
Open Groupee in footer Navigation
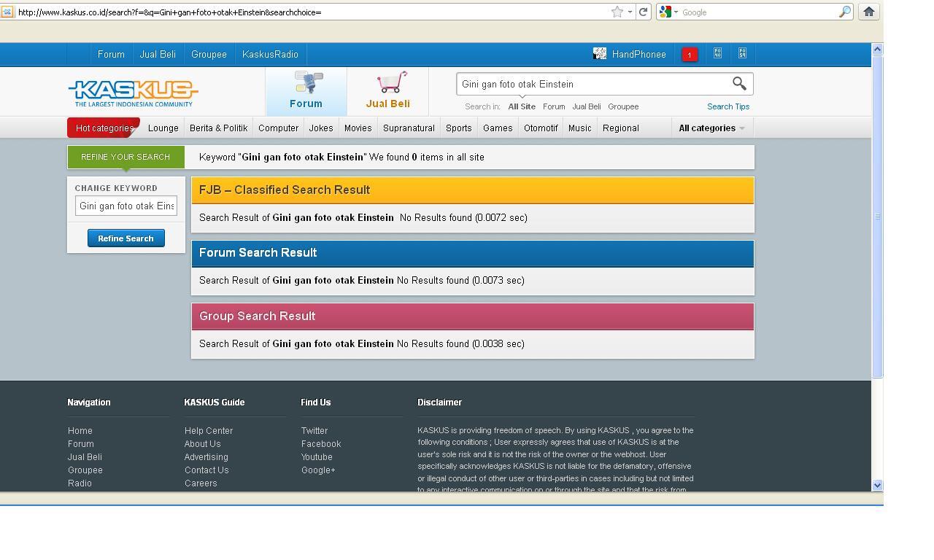pyautogui.click(x=85, y=470)
